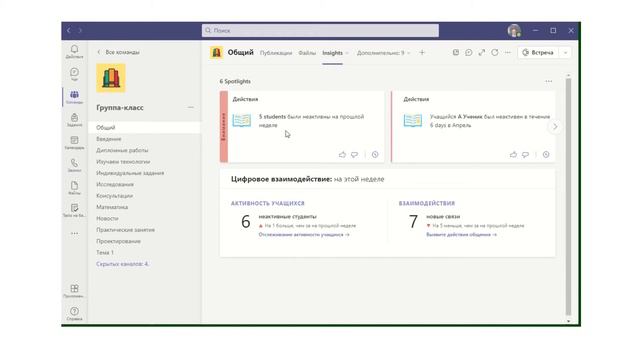This screenshot has height=360, width=640.
Task: Open the Assignments (Задания) sidebar icon
Action: pos(74,120)
